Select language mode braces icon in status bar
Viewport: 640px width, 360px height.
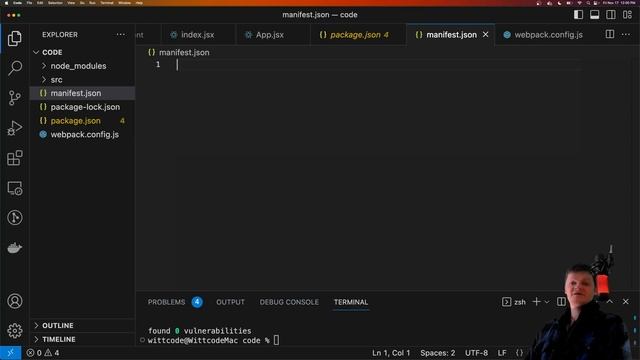click(x=519, y=353)
